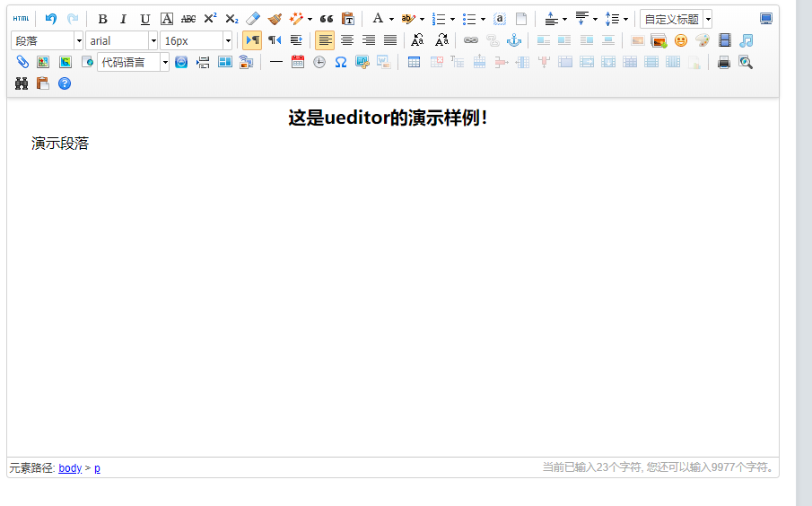The height and width of the screenshot is (506, 812).
Task: Open search and replace binoculars
Action: [x=22, y=83]
